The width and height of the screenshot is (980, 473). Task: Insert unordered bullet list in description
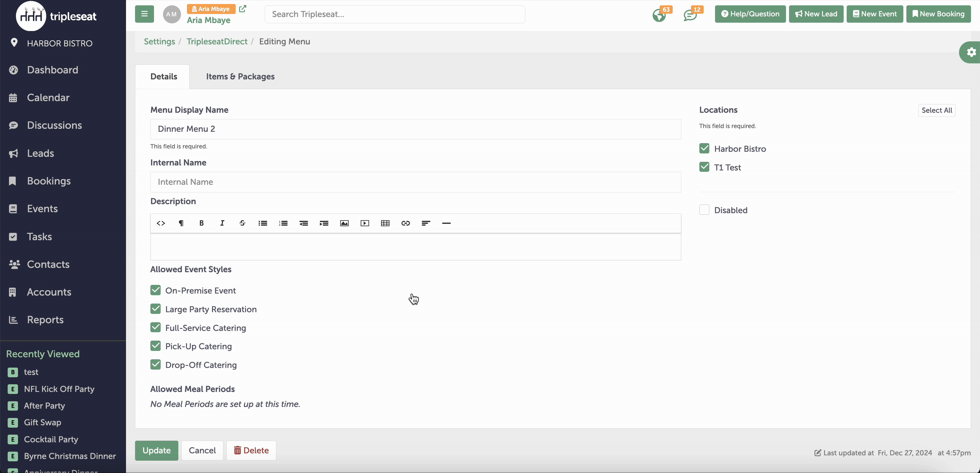[x=263, y=223]
